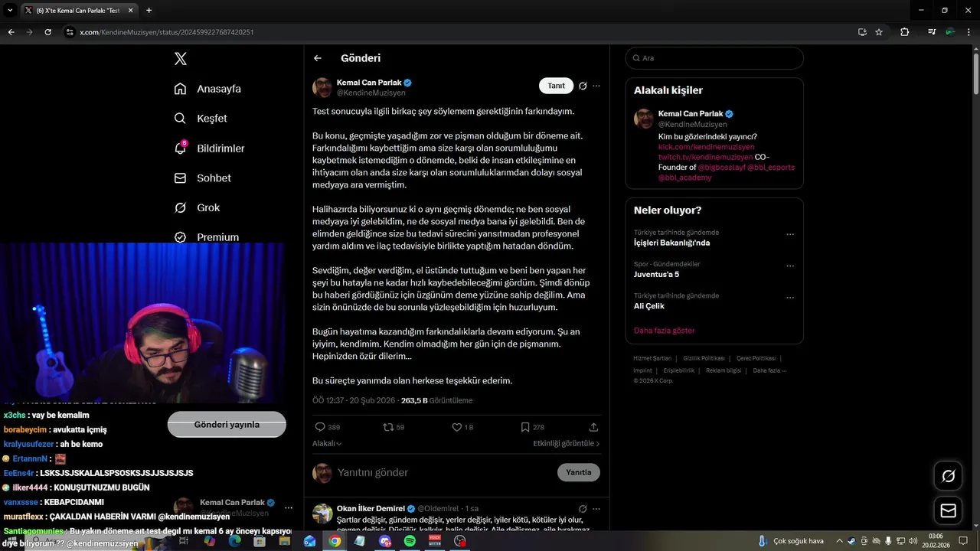This screenshot has width=980, height=551.
Task: Open the Chrome extensions puzzle icon
Action: coord(904,32)
